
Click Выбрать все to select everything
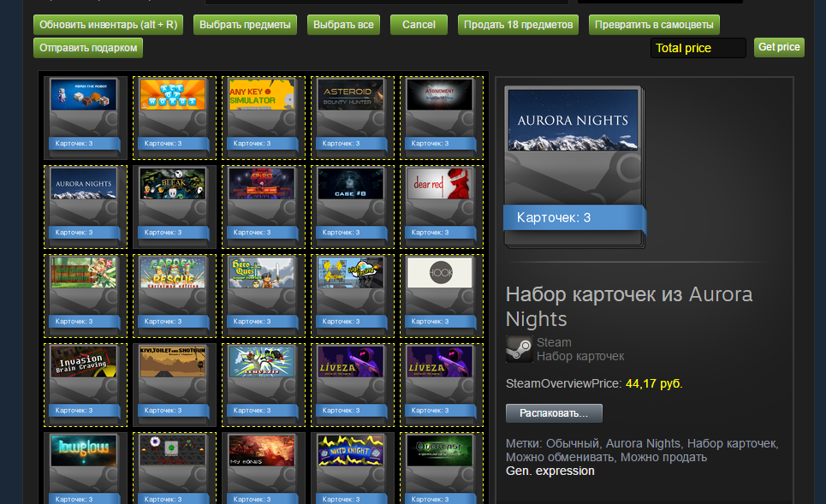[343, 25]
